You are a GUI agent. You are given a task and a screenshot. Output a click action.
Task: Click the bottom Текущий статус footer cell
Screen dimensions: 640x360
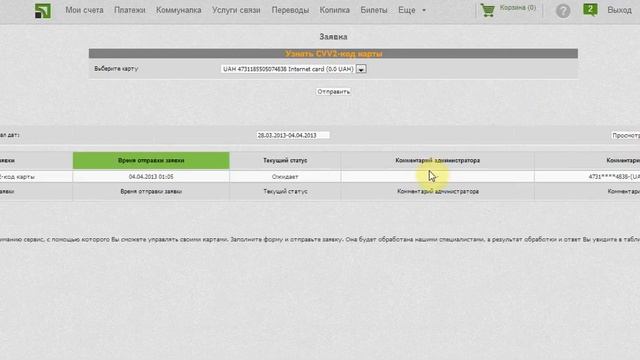285,191
